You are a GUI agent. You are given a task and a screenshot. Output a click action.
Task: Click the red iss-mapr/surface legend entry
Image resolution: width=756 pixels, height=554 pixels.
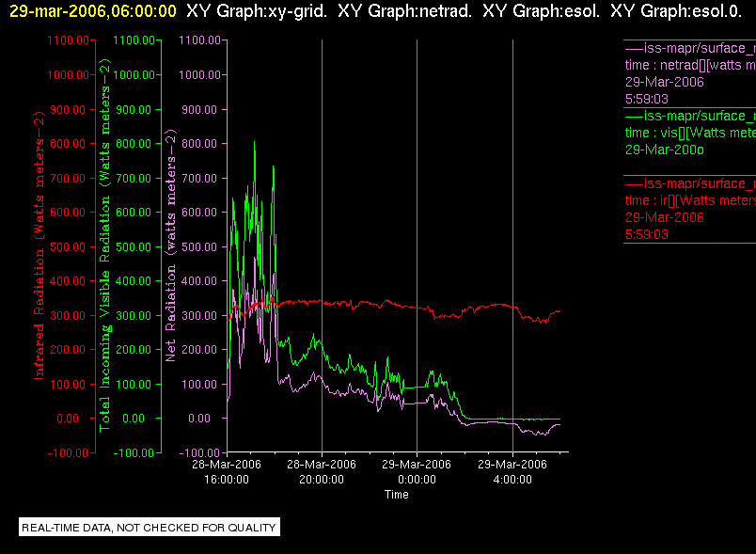click(x=690, y=183)
